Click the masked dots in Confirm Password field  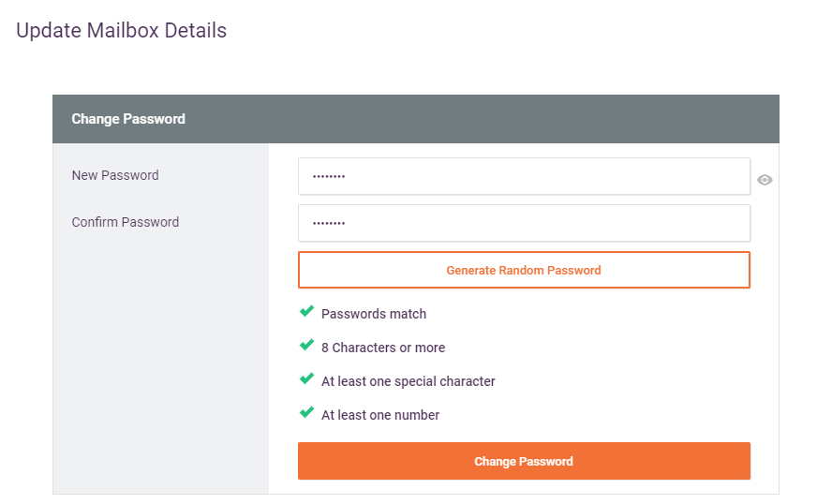329,223
